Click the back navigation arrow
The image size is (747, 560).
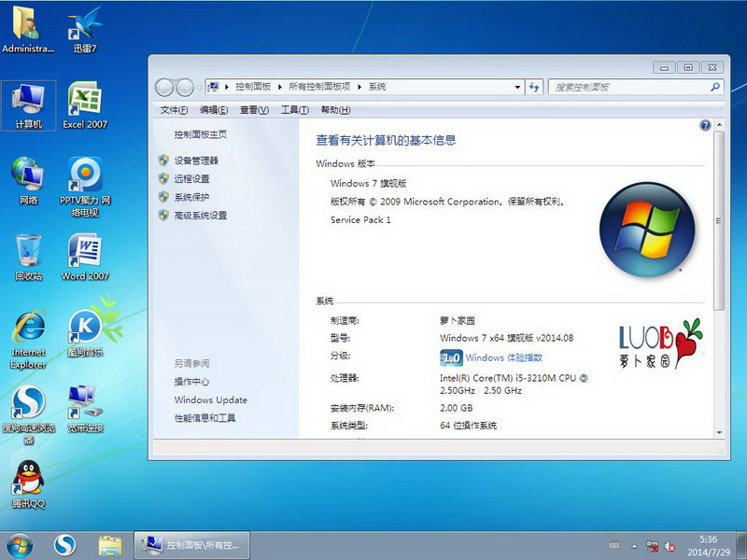point(164,88)
